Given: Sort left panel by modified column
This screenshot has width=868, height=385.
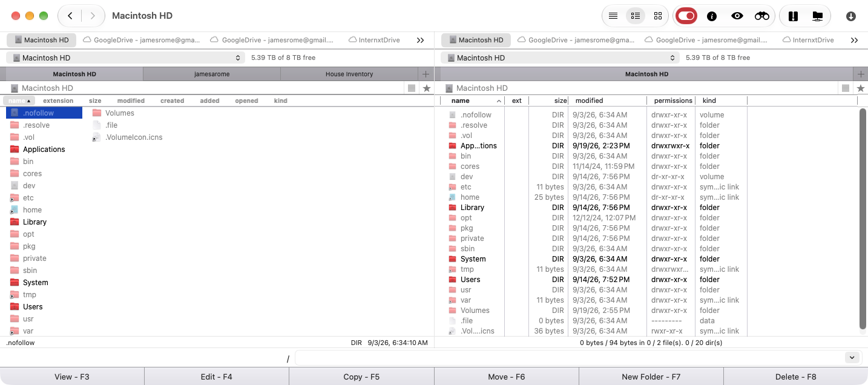Looking at the screenshot, I should tap(131, 100).
